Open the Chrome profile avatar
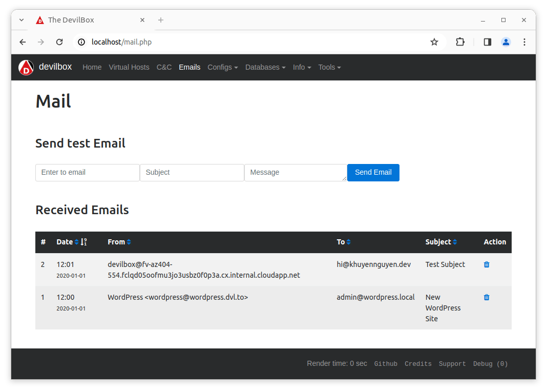 506,42
